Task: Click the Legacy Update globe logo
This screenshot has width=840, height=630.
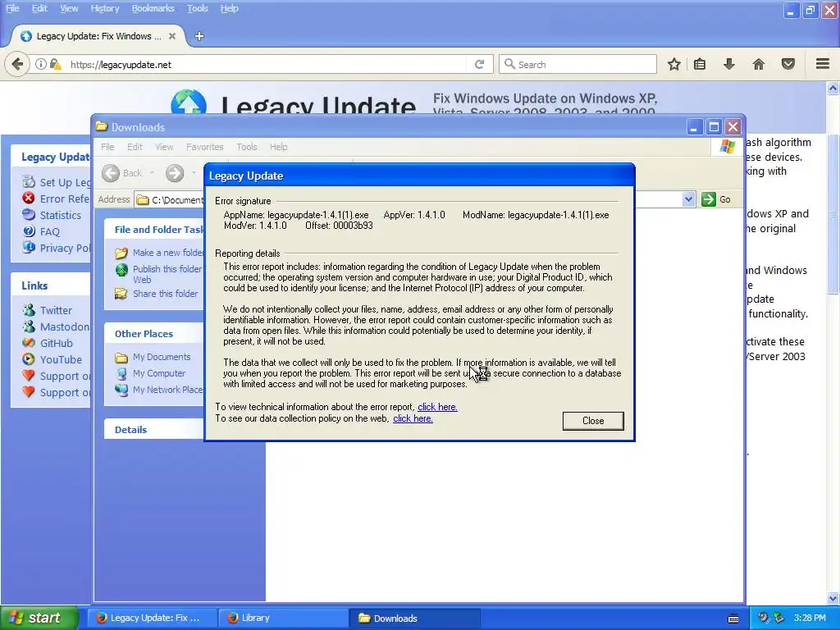Action: click(x=189, y=102)
